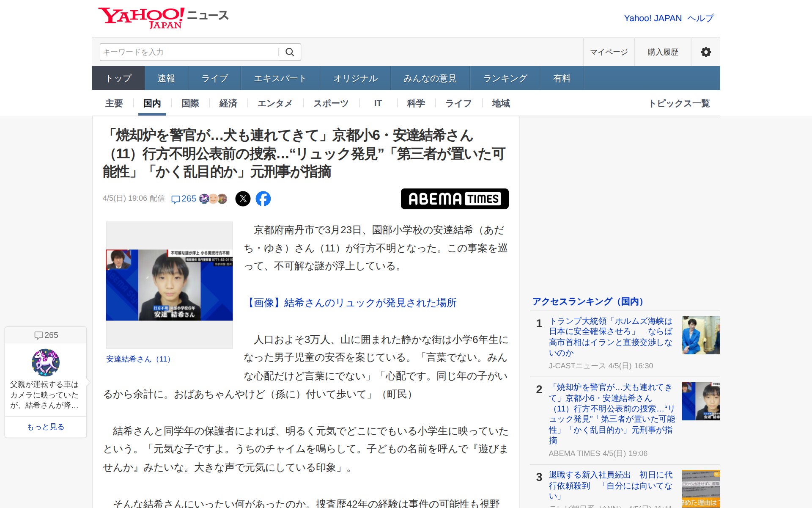Image resolution: width=812 pixels, height=508 pixels.
Task: Click the Yahoo! JAPAN ニュース logo
Action: click(163, 17)
